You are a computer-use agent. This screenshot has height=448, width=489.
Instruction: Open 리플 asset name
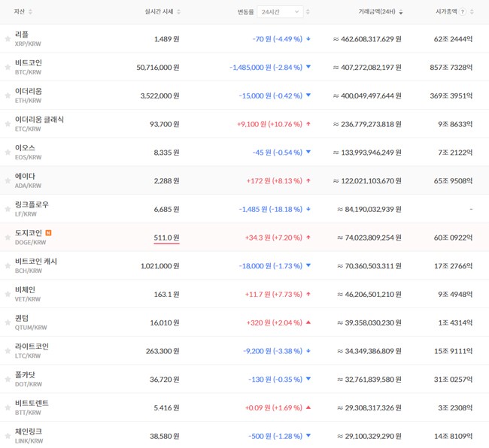click(x=22, y=34)
